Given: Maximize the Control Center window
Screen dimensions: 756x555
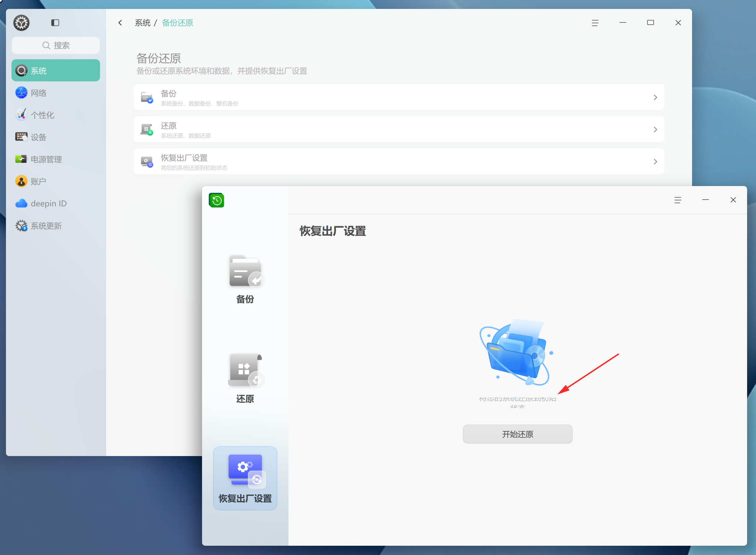Looking at the screenshot, I should [650, 23].
